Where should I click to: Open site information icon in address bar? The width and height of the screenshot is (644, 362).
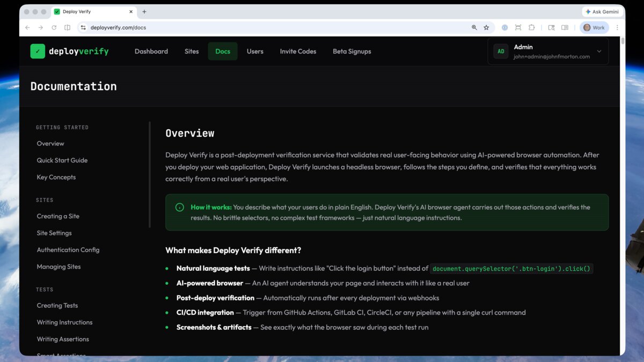click(x=83, y=27)
